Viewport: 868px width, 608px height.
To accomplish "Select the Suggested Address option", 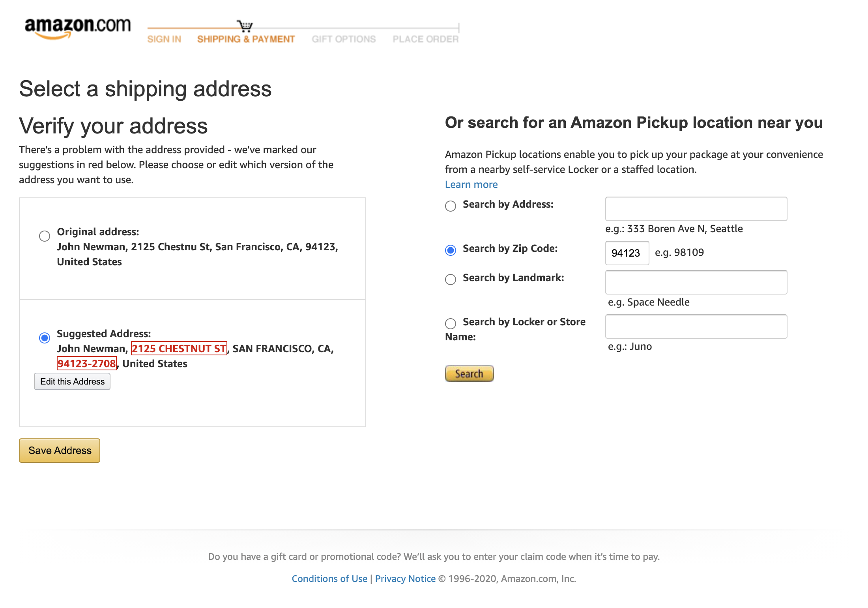I will click(x=44, y=338).
